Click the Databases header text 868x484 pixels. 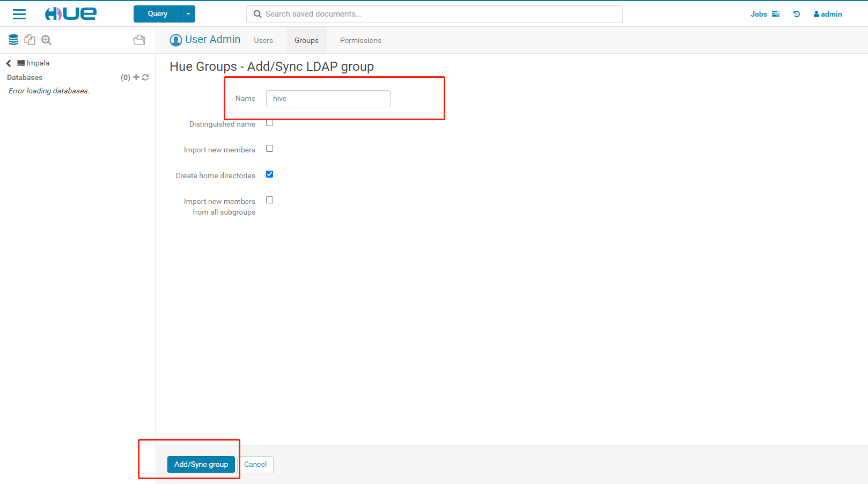pyautogui.click(x=25, y=77)
